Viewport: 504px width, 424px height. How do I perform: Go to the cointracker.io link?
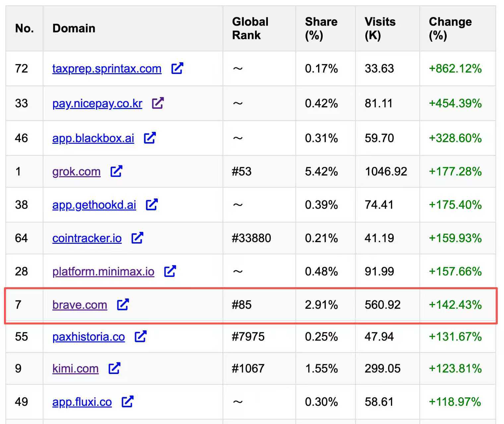point(87,238)
